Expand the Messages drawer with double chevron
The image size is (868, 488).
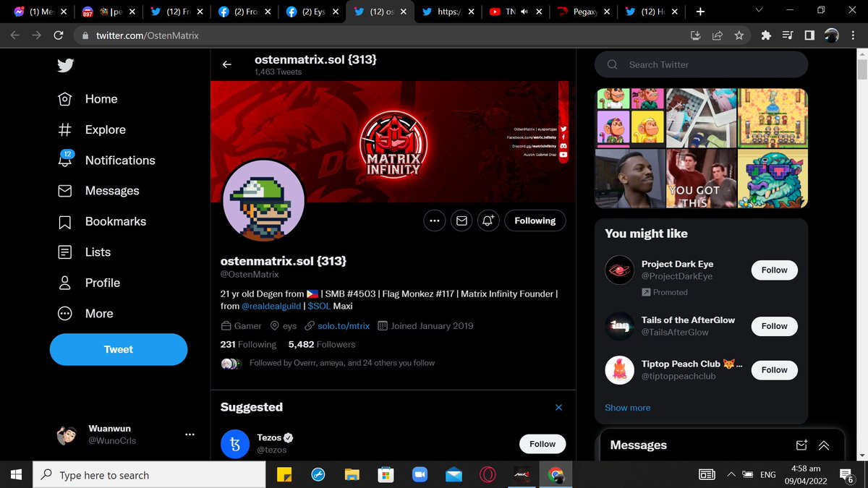(824, 445)
